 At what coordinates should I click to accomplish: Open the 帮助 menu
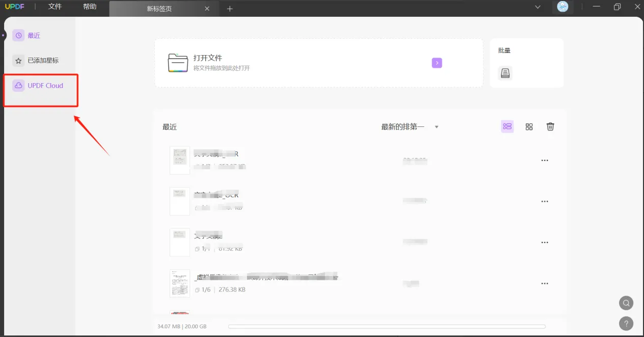(x=90, y=7)
